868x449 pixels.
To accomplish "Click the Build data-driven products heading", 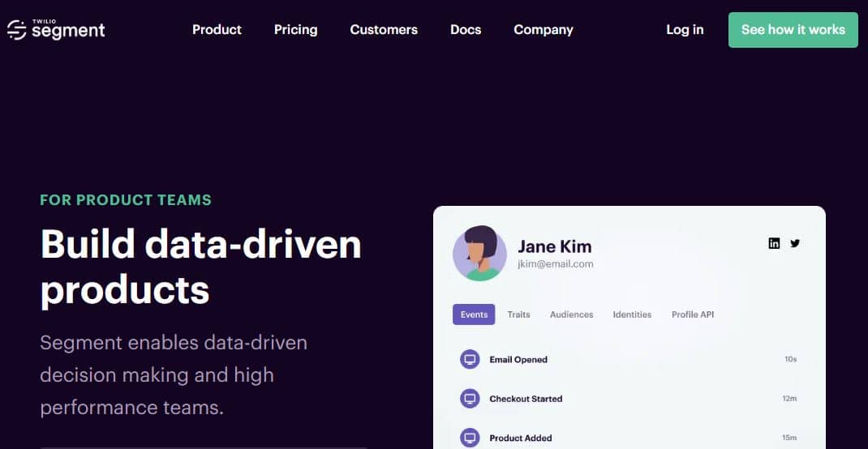I will point(201,267).
